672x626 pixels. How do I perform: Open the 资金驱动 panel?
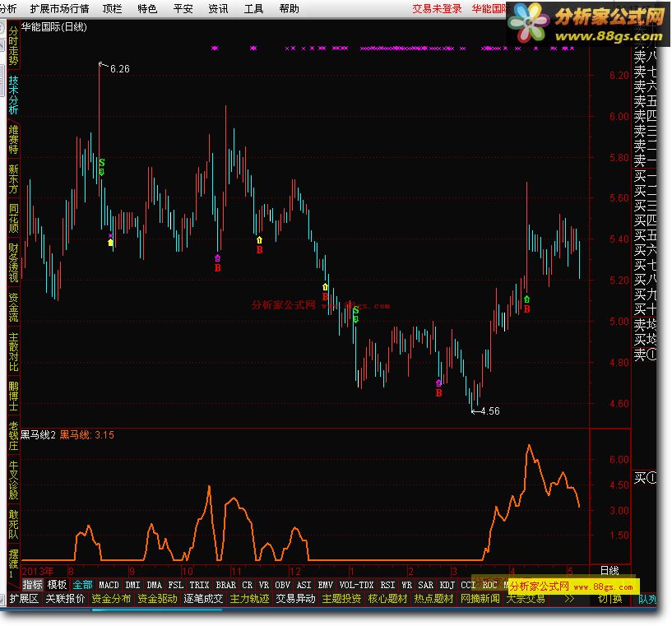(x=157, y=599)
